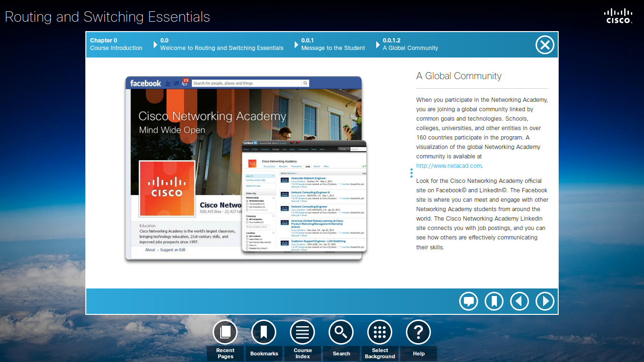Select 0.0 Welcome to Routing breadcrumb
This screenshot has height=362, width=644.
222,44
